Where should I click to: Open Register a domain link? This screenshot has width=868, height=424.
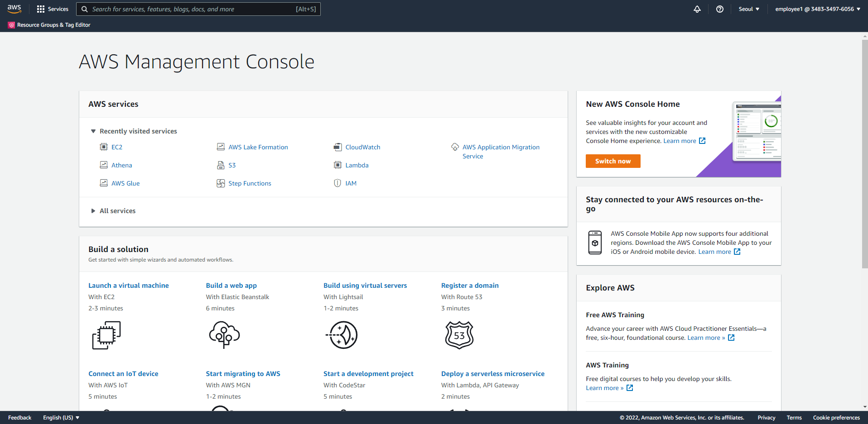470,286
